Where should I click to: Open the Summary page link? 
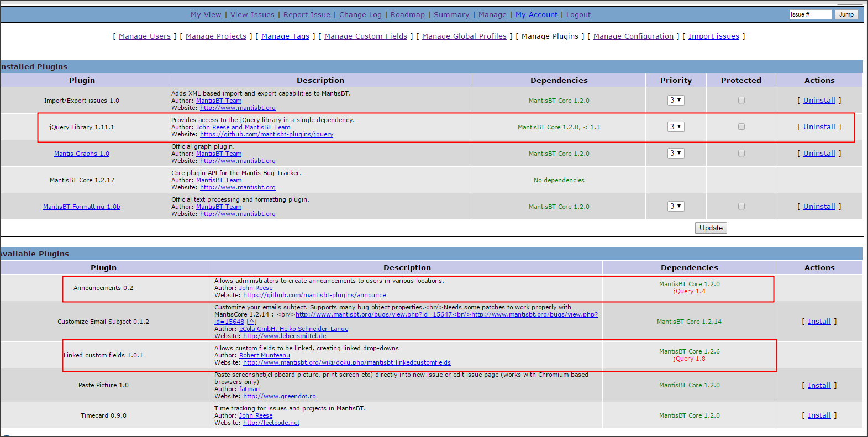[451, 15]
